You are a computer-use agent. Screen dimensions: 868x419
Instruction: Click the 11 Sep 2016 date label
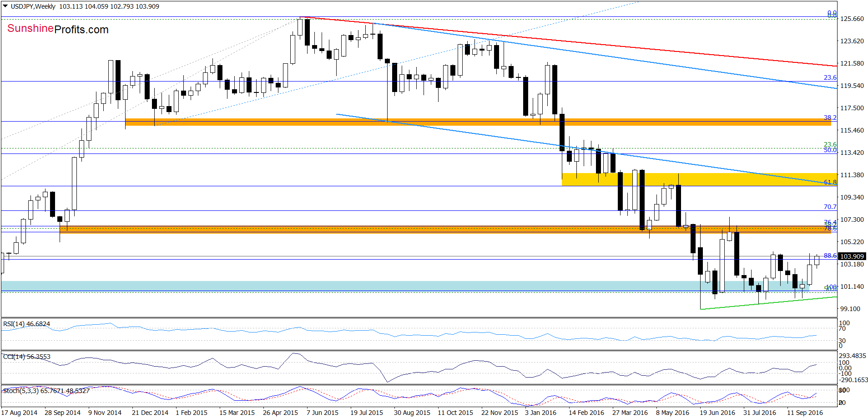click(805, 413)
